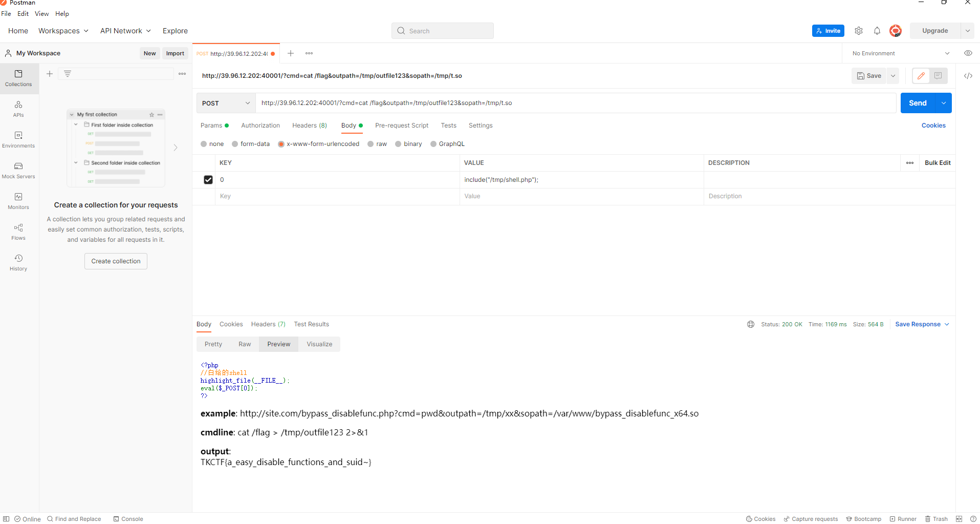Switch to the Authorization tab
This screenshot has width=980, height=524.
pyautogui.click(x=260, y=125)
